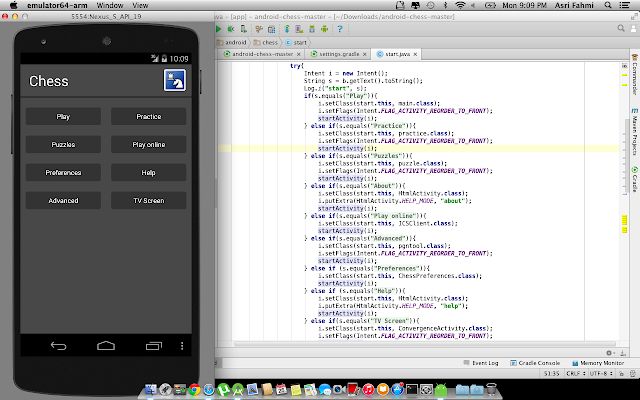
Task: Tap the emulator Back navigation button
Action: pos(58,346)
